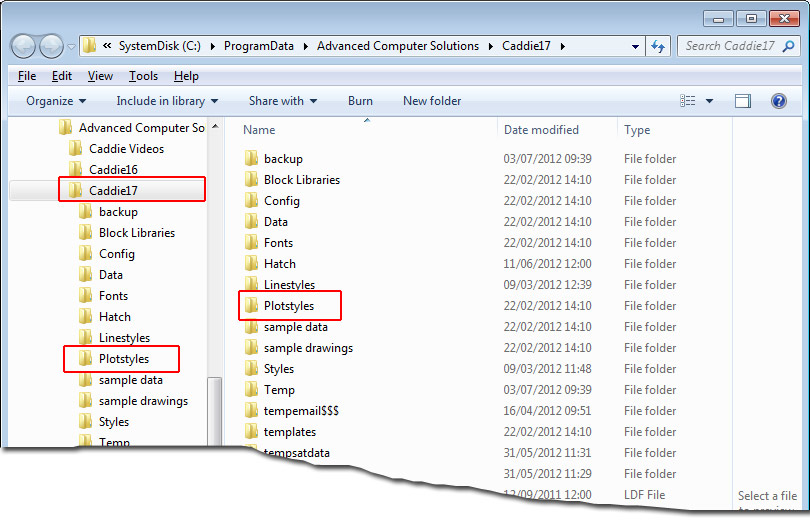Click the Forward navigation arrow button
This screenshot has height=527, width=810.
[x=51, y=47]
